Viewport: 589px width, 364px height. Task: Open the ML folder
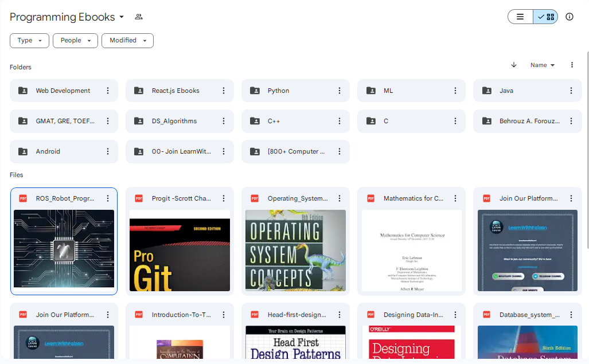pyautogui.click(x=411, y=91)
